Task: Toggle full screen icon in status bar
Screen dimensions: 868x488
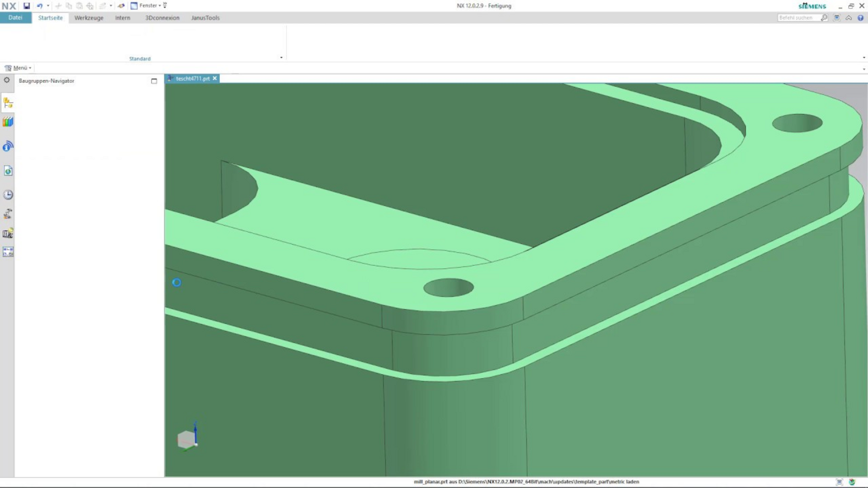Action: (840, 482)
